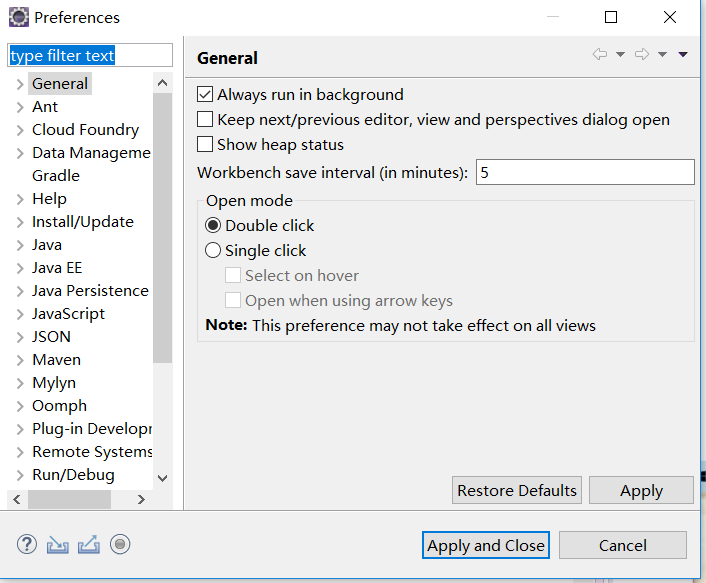Click the Restore Defaults button

517,490
